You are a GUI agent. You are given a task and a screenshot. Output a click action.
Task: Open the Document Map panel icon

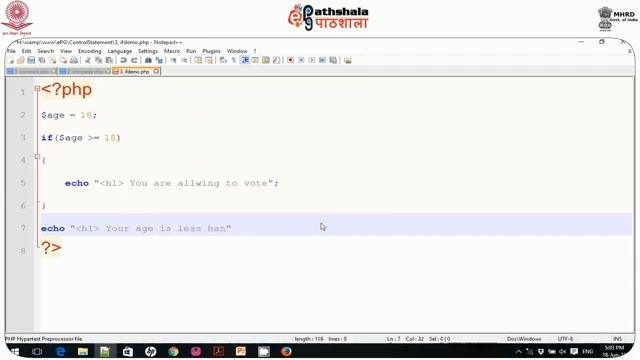(266, 60)
